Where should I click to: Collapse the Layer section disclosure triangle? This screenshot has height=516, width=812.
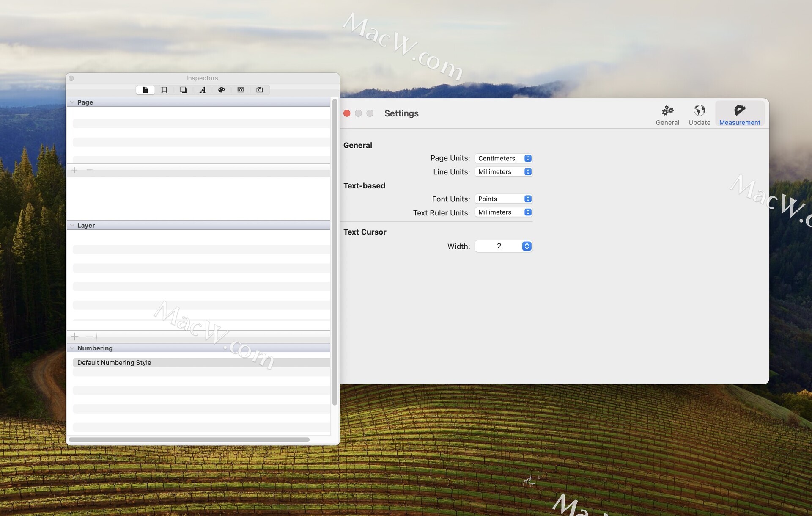(72, 226)
